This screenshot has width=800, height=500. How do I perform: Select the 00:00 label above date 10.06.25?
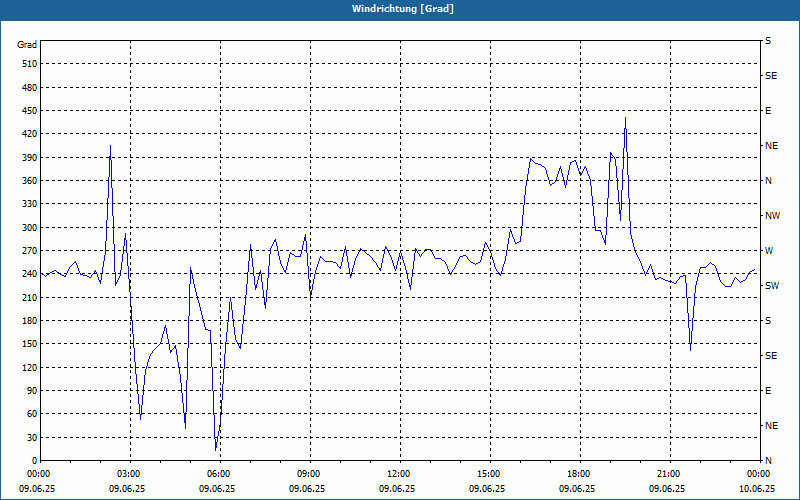[758, 474]
